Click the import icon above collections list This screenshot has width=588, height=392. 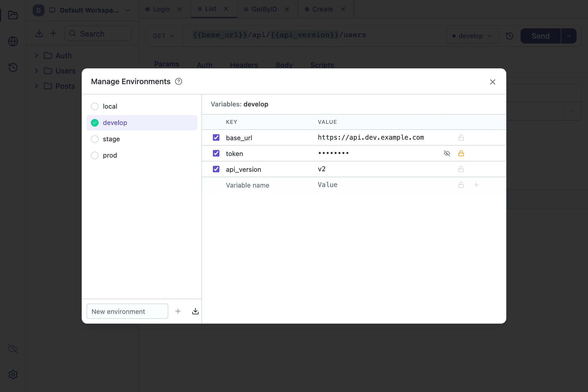click(x=39, y=33)
